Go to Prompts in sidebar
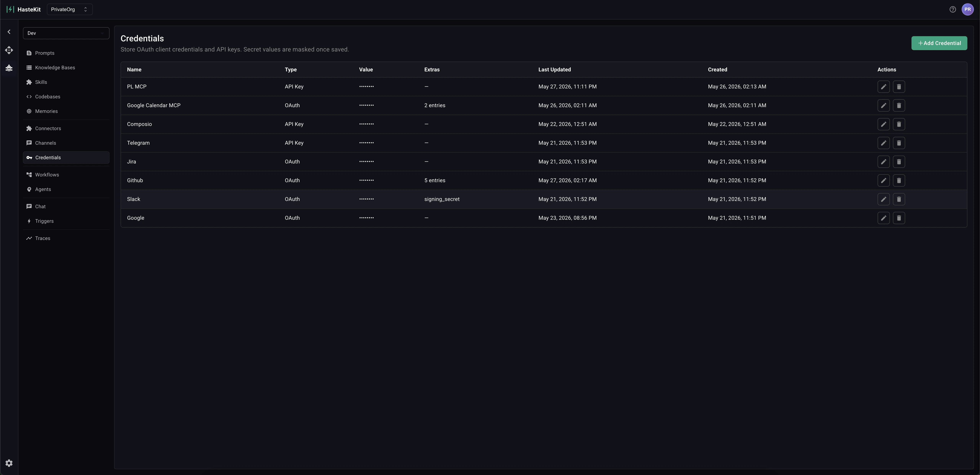Image resolution: width=980 pixels, height=475 pixels. pyautogui.click(x=66, y=53)
